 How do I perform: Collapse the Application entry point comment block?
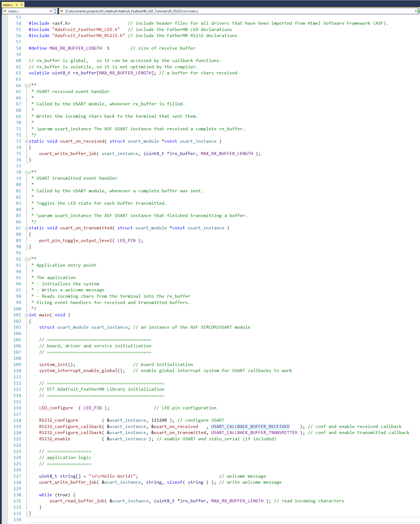point(26,259)
